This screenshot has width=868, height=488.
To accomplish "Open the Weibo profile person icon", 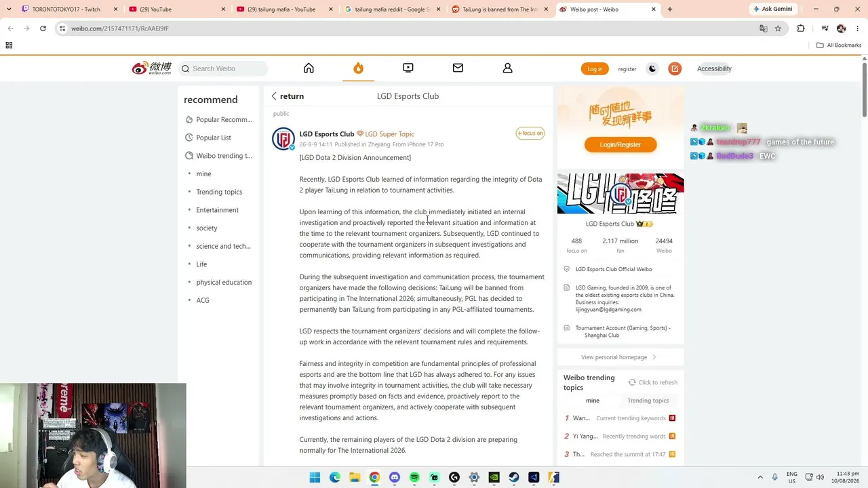I will tap(507, 68).
